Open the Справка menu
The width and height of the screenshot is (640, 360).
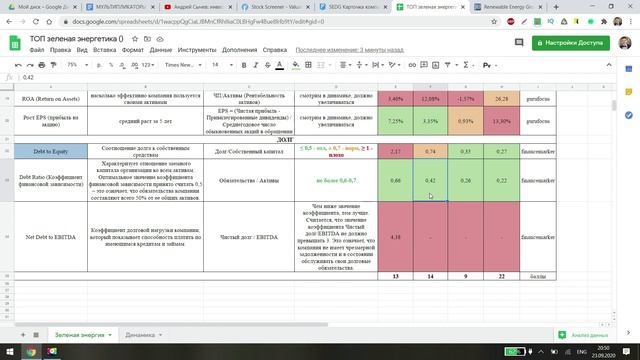tap(275, 50)
